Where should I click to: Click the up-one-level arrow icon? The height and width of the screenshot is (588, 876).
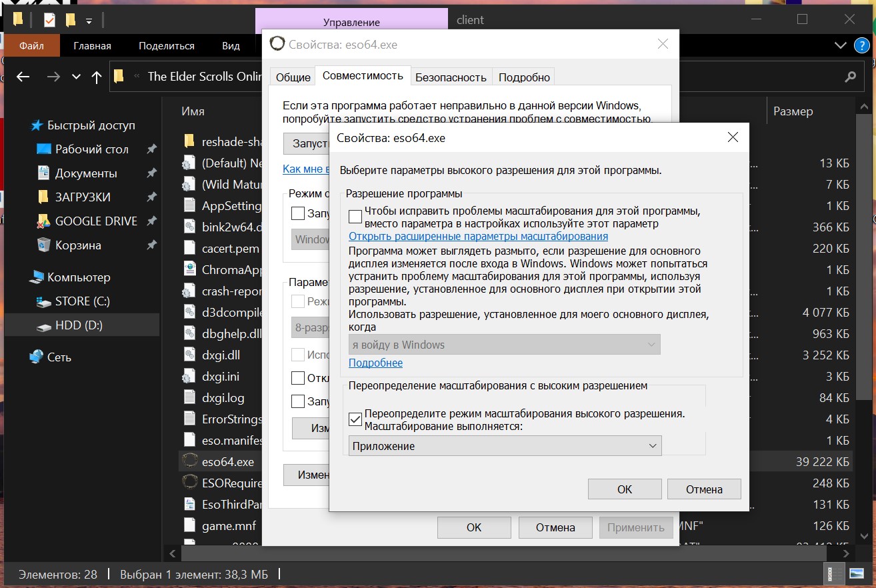pos(97,77)
